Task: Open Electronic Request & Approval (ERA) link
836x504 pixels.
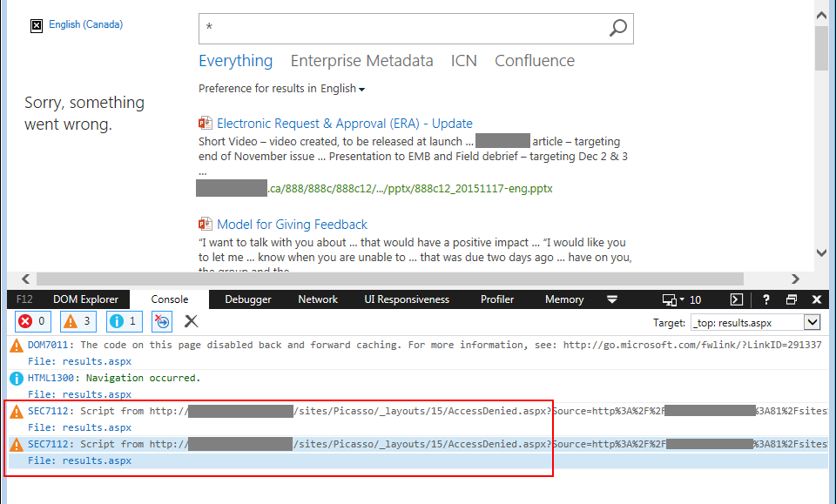Action: click(344, 124)
